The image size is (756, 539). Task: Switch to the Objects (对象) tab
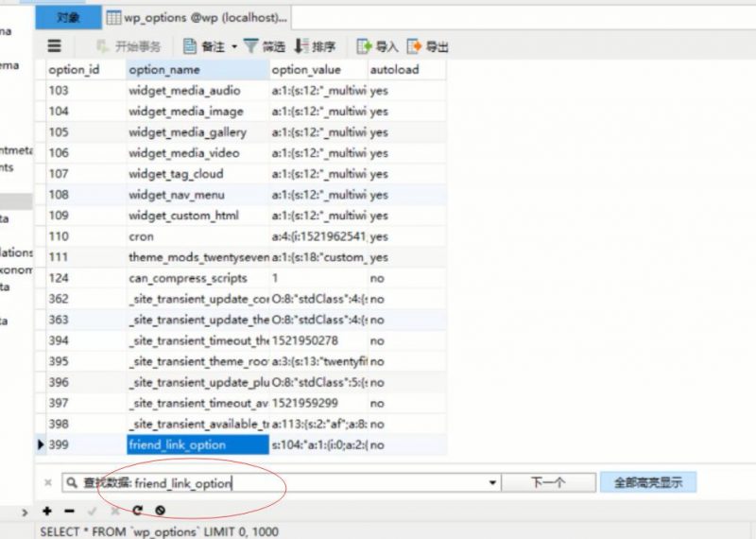point(68,18)
